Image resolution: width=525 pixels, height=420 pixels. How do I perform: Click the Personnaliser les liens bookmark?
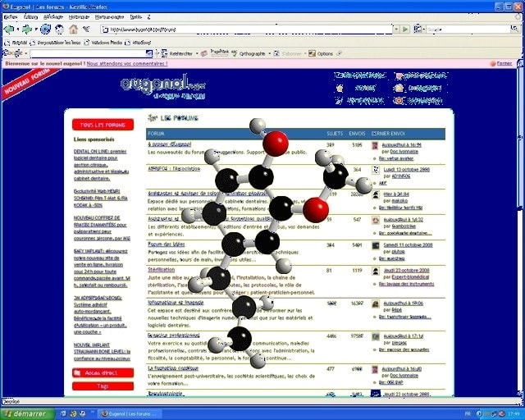(55, 43)
